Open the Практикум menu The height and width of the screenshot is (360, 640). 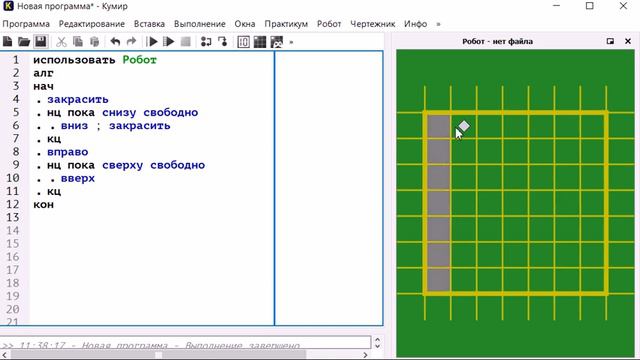(286, 24)
